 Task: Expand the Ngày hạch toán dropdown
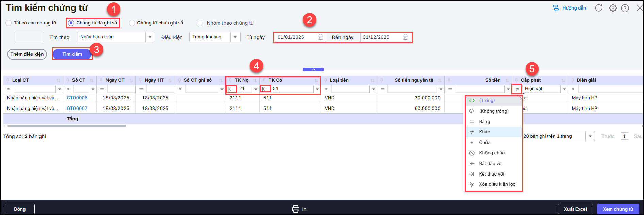click(x=150, y=37)
